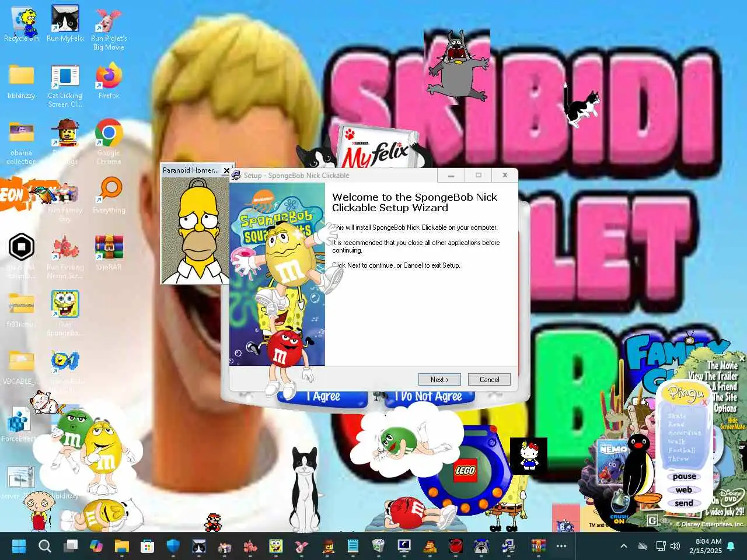This screenshot has height=560, width=747.
Task: Open the Recycle Bin desktop icon
Action: click(22, 24)
